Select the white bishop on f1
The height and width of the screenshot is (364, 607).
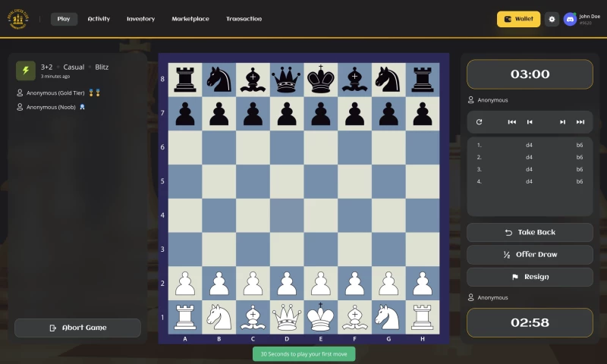point(354,317)
